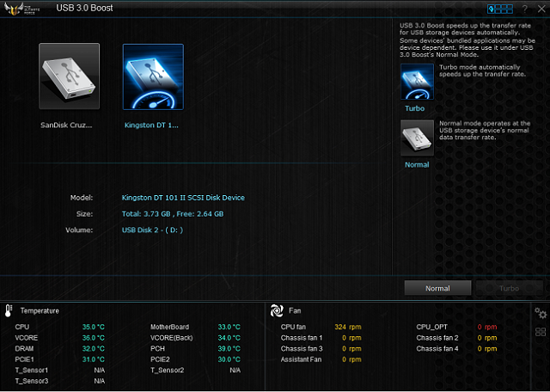Select the Kingston DT 101 drive icon
550x392 pixels.
coord(153,77)
